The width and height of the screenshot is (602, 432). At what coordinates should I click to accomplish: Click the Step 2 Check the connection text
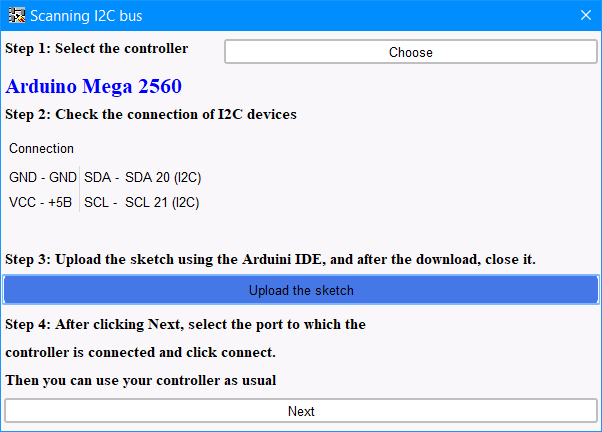coord(151,114)
